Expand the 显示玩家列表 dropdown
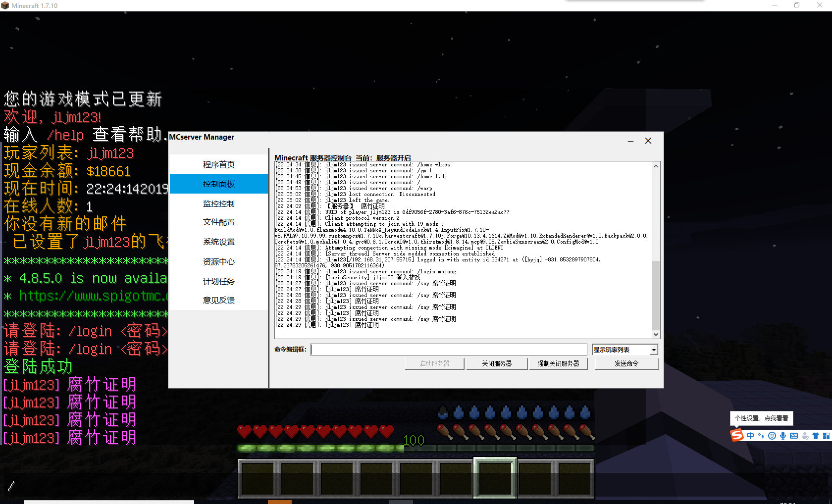Screen dimensions: 832x504 pyautogui.click(x=654, y=350)
